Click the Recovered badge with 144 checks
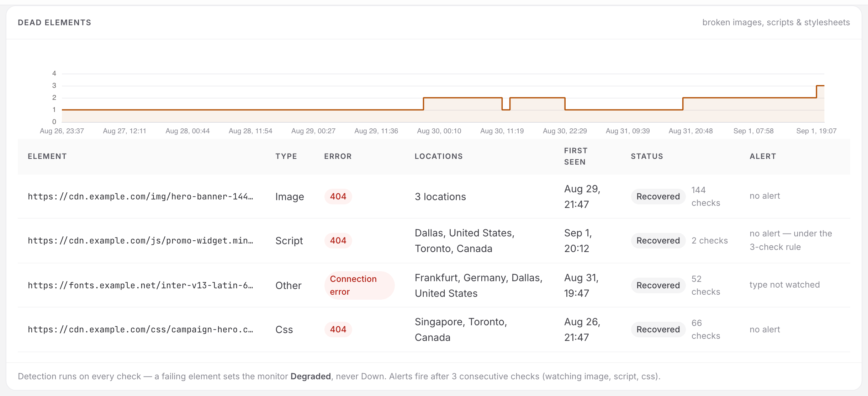The height and width of the screenshot is (396, 868). pos(658,197)
